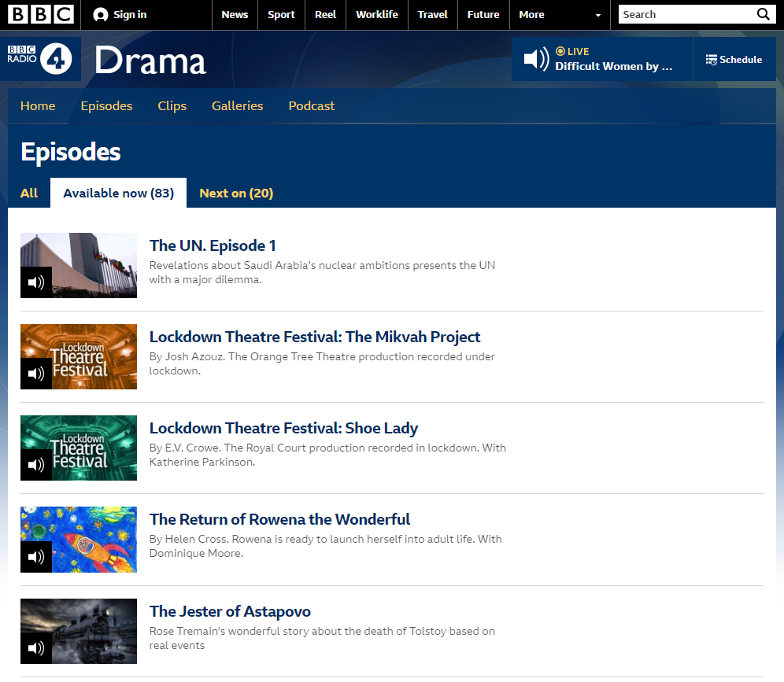Open the Worklife menu item
The width and height of the screenshot is (784, 682).
click(376, 14)
